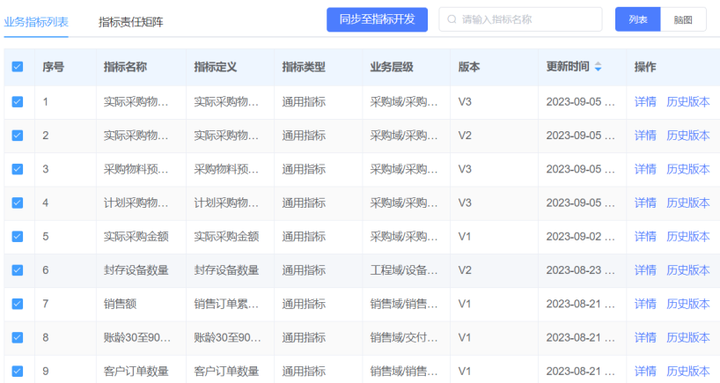Uncheck the checkbox for row 5
Image resolution: width=720 pixels, height=383 pixels.
[17, 237]
